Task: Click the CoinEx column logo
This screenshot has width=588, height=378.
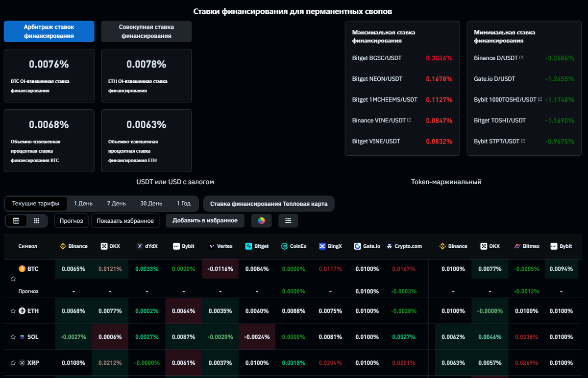Action: tap(285, 246)
